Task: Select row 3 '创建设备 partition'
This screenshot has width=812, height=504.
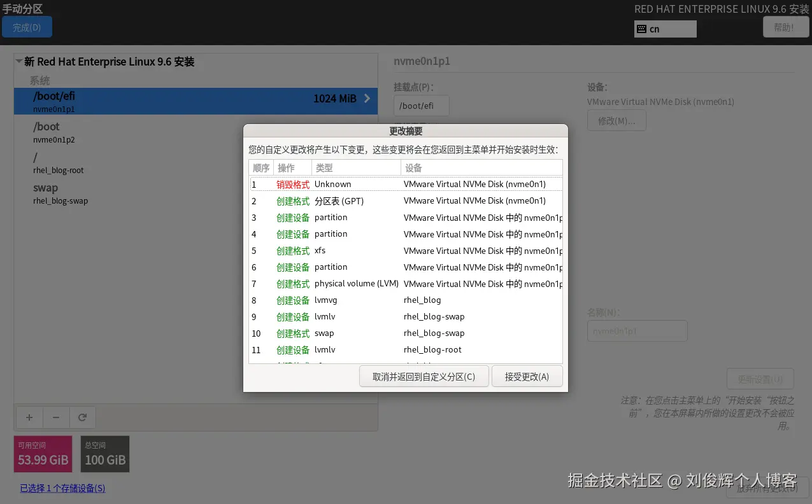Action: pos(406,217)
